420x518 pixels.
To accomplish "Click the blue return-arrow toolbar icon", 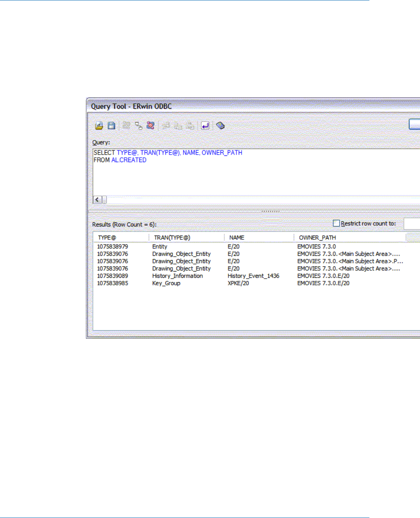I will click(205, 126).
